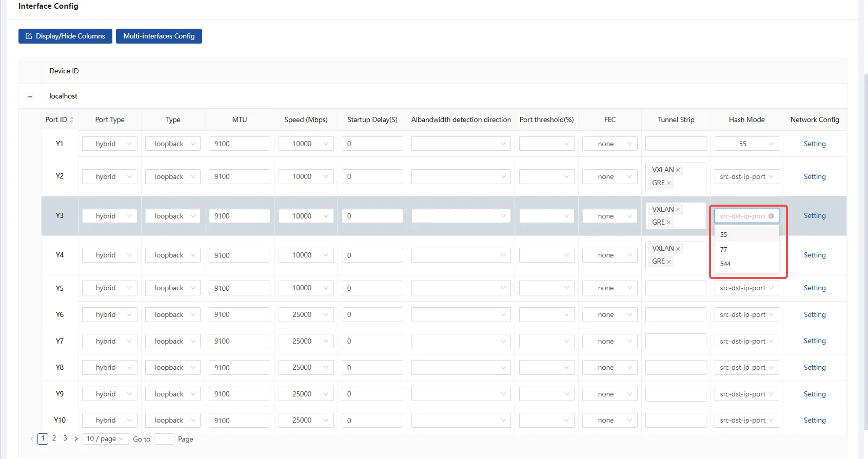This screenshot has height=459, width=868.
Task: Select option 55 in Hash Mode list
Action: 747,234
